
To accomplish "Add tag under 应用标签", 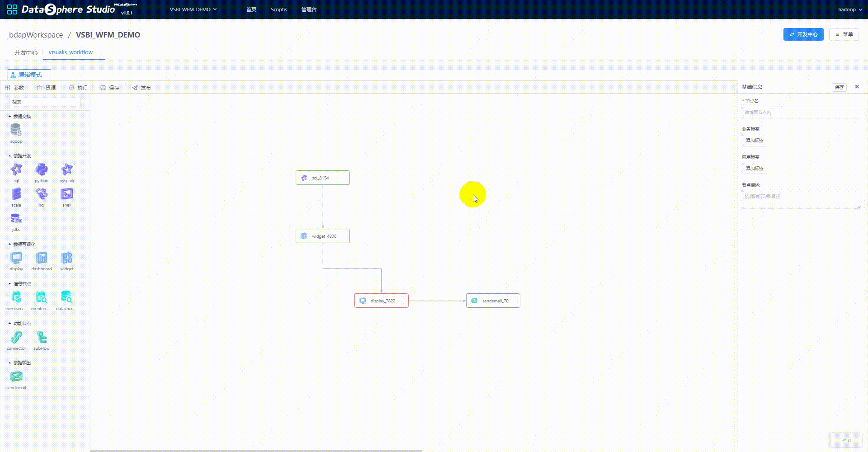I will click(755, 169).
